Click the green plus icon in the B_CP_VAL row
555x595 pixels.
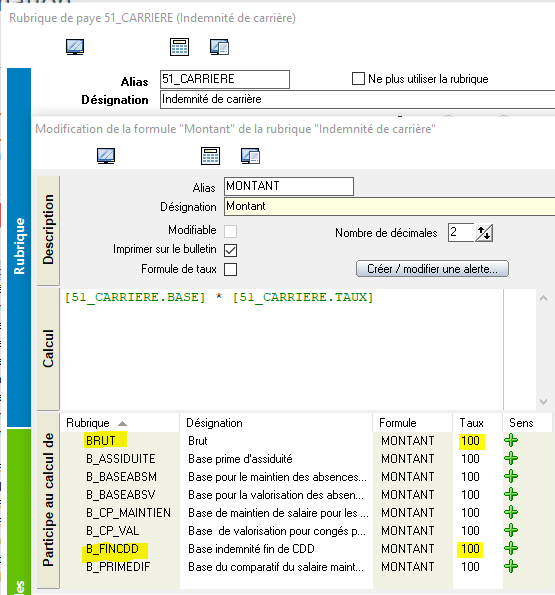coord(511,530)
